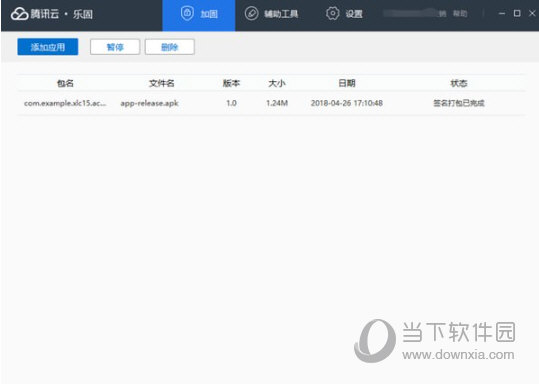Click the date 2018-04-26 17:10:48

[x=346, y=103]
